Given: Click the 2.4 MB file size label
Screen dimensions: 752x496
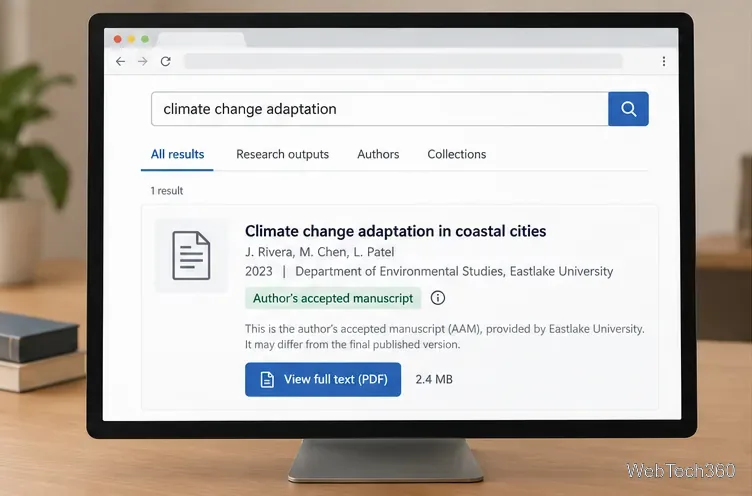Looking at the screenshot, I should click(434, 379).
